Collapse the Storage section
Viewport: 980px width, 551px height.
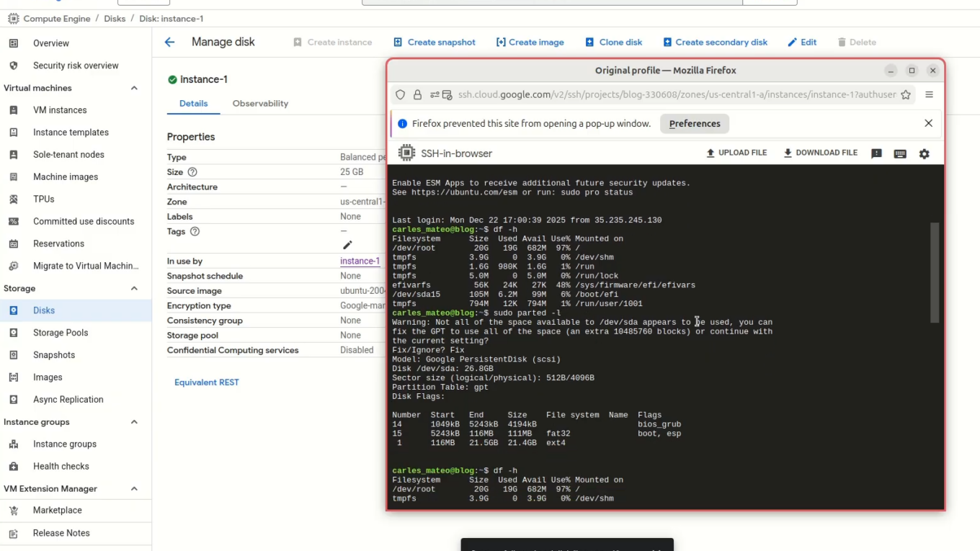134,288
